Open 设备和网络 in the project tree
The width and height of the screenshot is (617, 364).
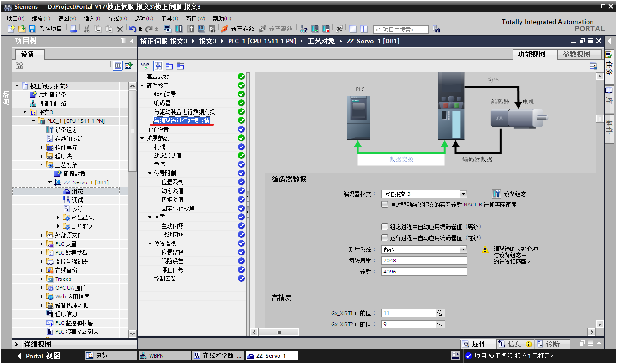[52, 103]
